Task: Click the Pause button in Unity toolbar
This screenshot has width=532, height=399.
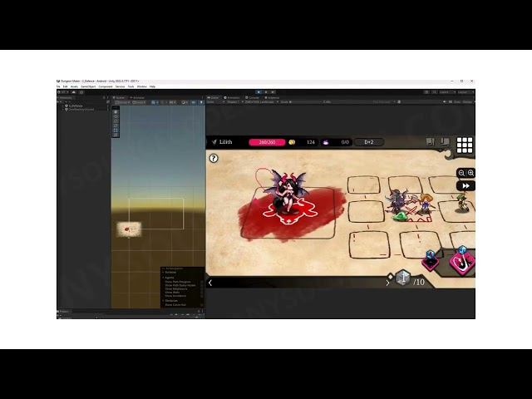Action: point(266,92)
